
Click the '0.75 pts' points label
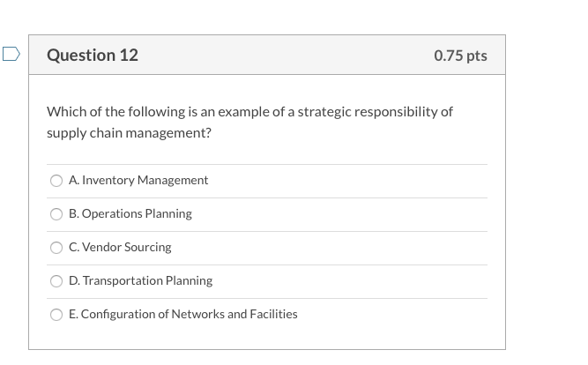pyautogui.click(x=460, y=56)
